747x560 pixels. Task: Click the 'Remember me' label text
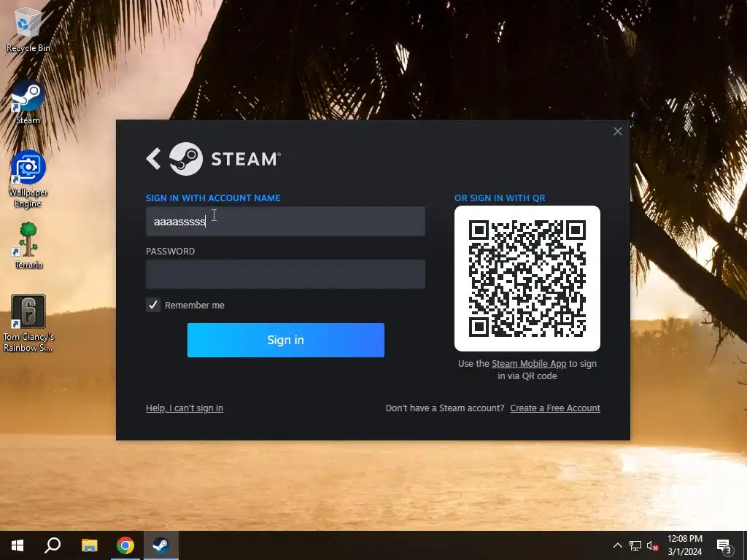click(194, 306)
